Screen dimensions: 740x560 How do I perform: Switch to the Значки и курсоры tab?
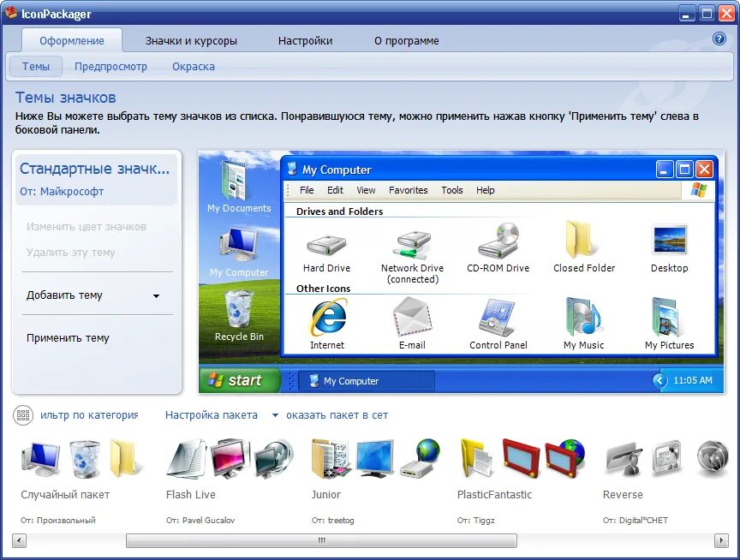[191, 40]
